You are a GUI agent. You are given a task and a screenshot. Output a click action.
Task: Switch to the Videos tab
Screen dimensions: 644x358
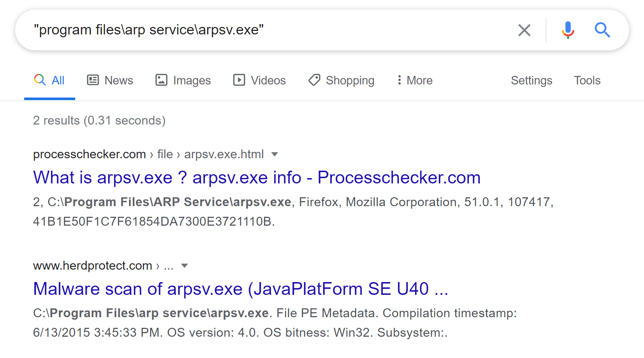259,81
